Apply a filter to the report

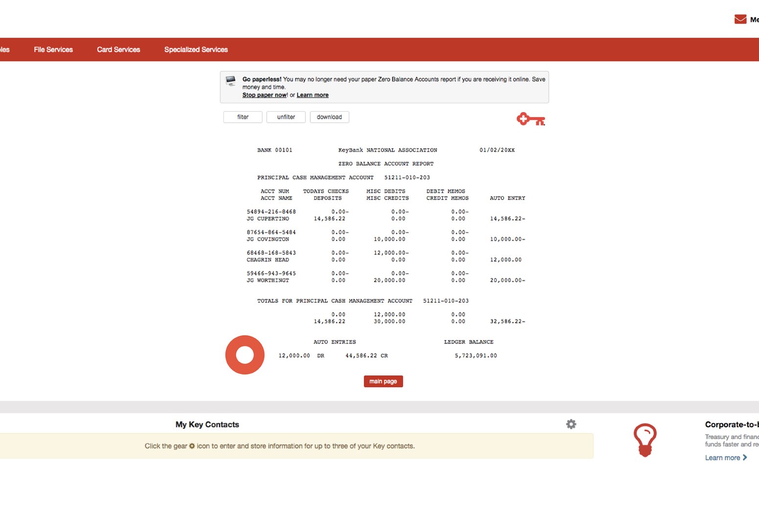point(242,117)
